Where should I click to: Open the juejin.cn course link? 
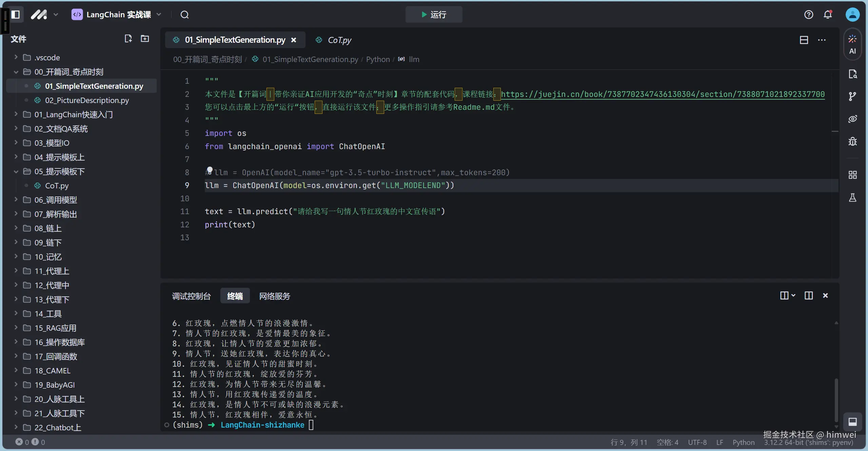[x=663, y=94]
